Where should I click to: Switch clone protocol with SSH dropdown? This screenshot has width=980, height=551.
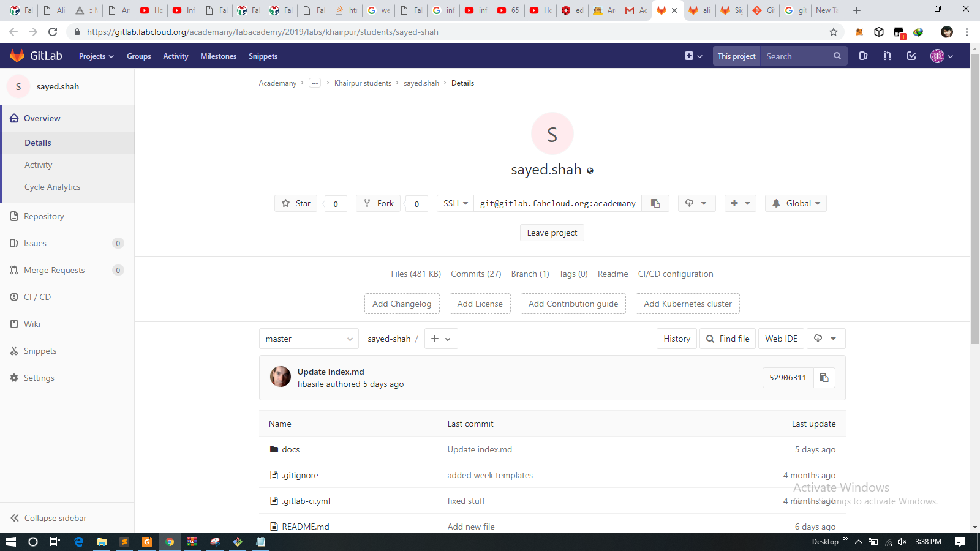tap(456, 203)
